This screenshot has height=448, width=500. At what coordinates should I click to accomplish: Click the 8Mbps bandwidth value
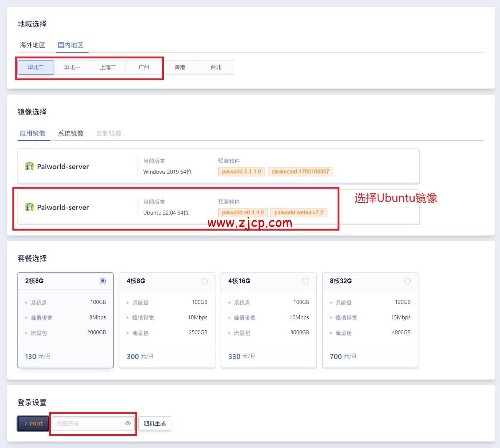point(97,317)
